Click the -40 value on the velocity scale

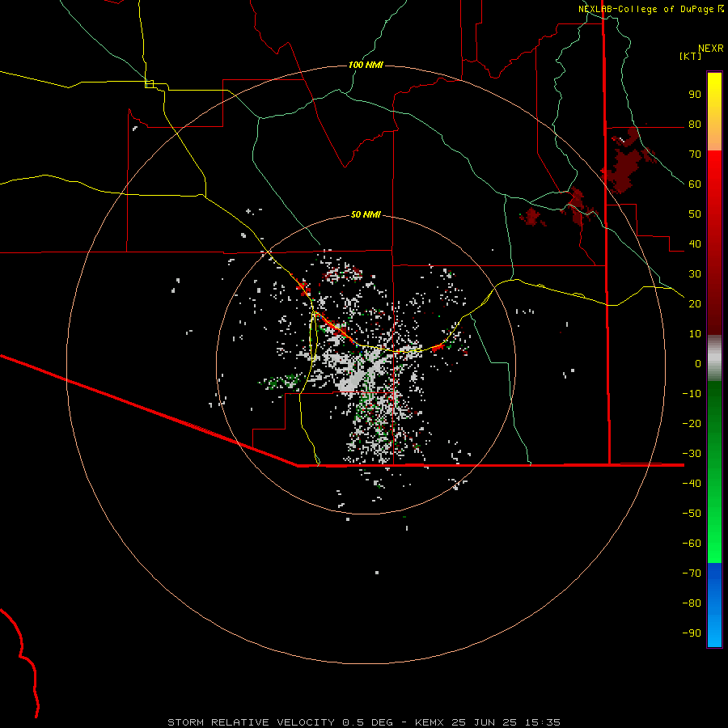point(692,484)
